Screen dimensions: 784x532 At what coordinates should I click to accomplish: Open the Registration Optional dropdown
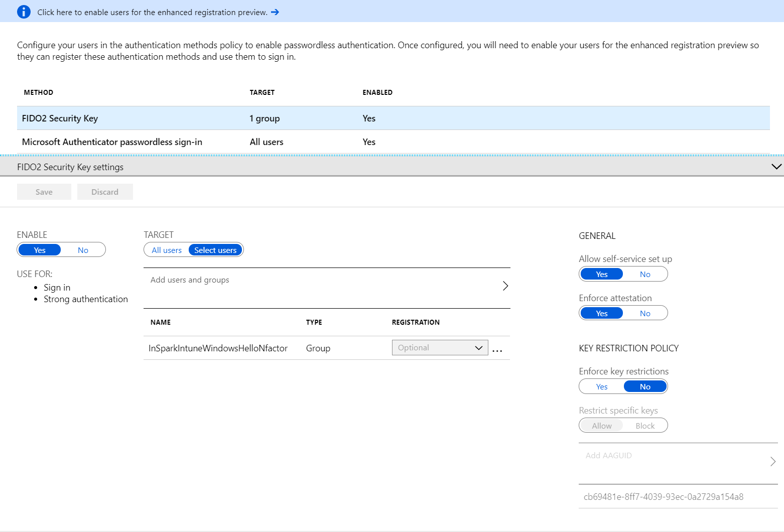(440, 348)
